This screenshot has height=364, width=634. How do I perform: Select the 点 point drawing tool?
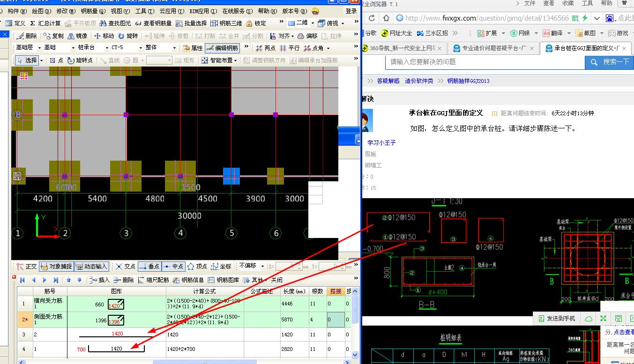56,60
